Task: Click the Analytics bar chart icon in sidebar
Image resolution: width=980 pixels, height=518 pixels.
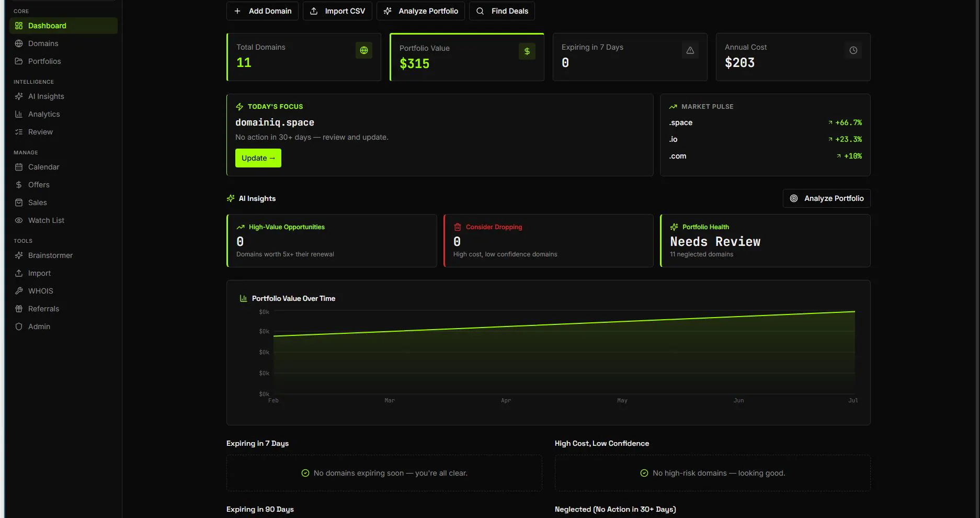Action: 19,114
